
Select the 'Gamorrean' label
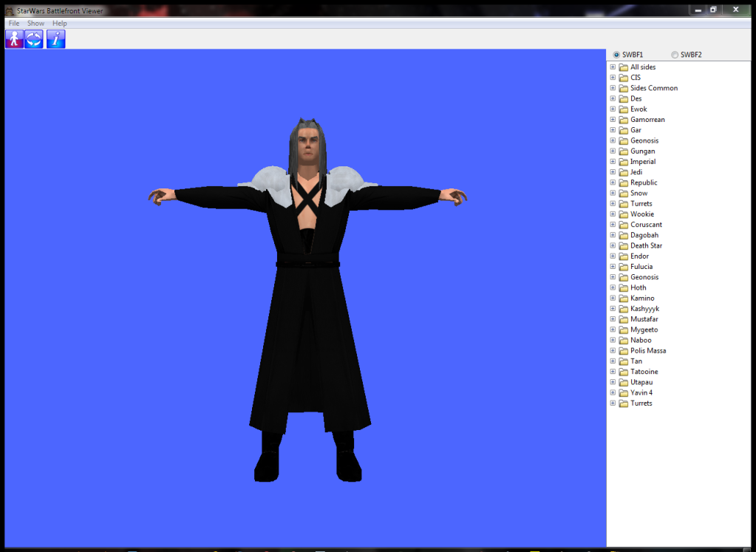(648, 120)
